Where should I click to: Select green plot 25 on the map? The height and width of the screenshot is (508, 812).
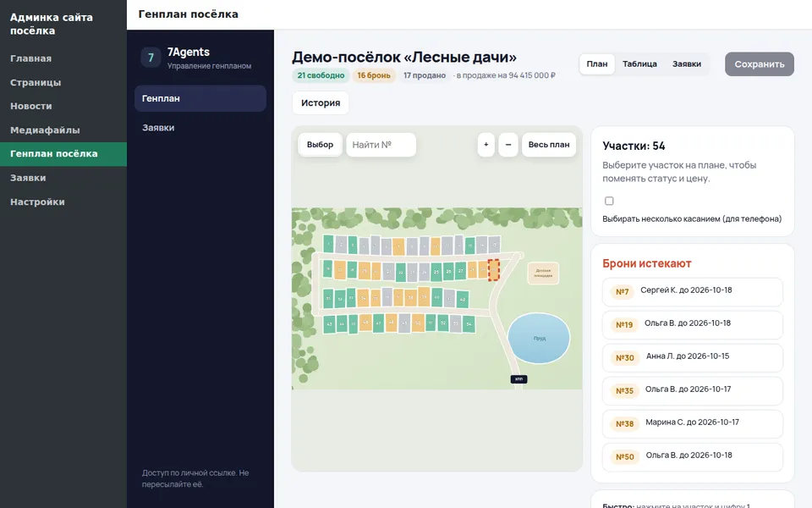pyautogui.click(x=436, y=272)
